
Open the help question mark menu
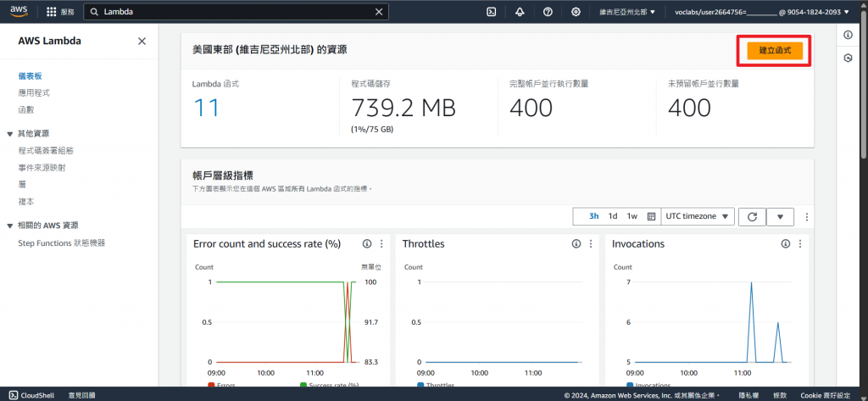pos(548,12)
